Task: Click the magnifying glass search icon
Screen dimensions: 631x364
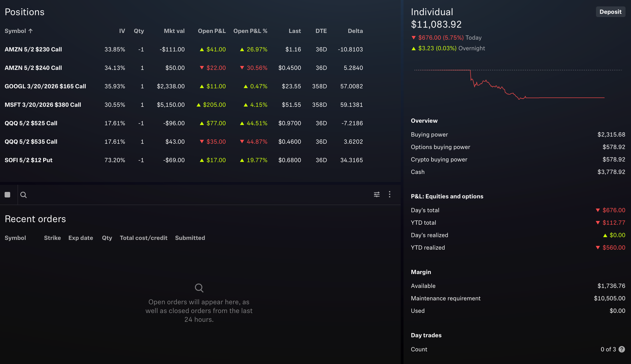Action: pyautogui.click(x=23, y=195)
